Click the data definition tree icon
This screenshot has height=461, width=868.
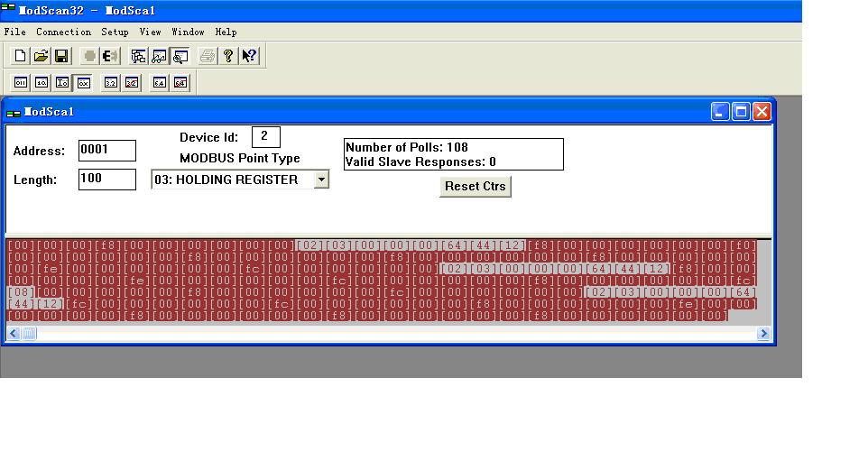138,56
